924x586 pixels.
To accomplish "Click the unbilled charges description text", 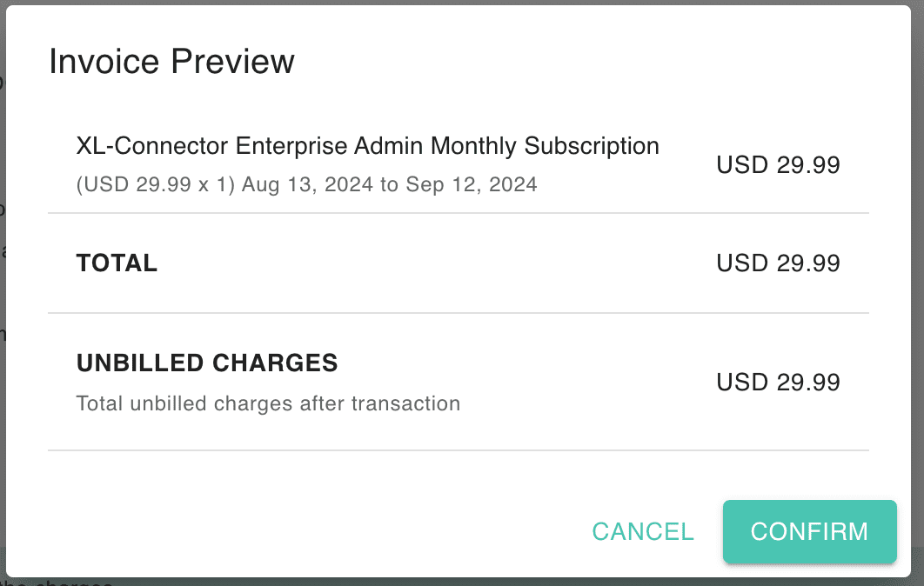I will [x=266, y=403].
